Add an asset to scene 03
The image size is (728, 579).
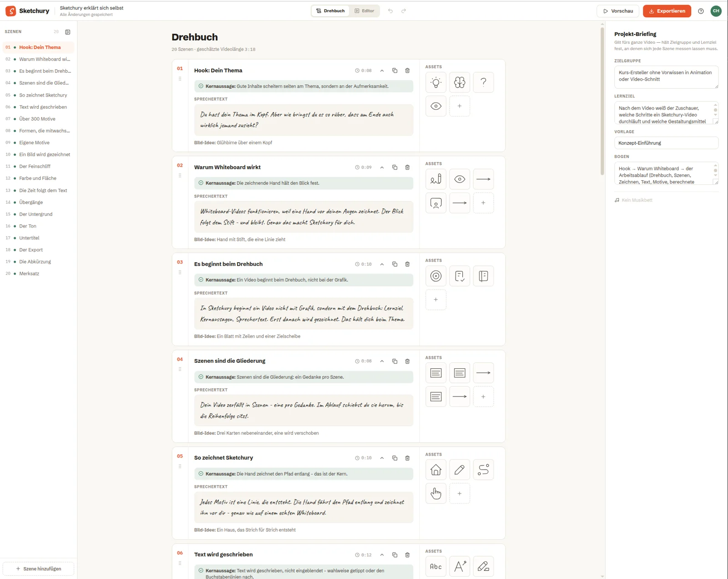click(436, 300)
